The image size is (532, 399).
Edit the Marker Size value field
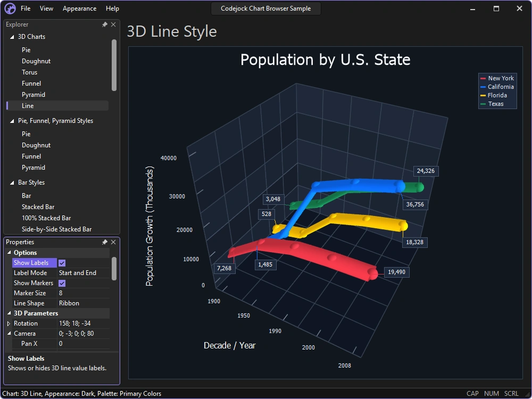pyautogui.click(x=84, y=293)
